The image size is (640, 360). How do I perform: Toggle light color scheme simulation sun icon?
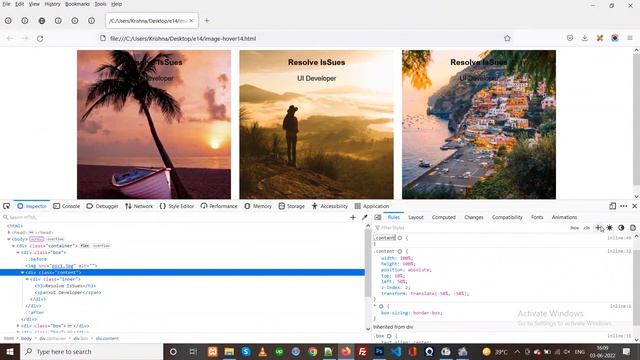(x=609, y=228)
